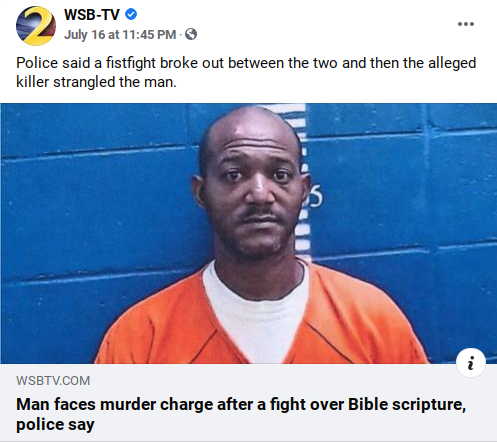Click the globe public audience icon
The height and width of the screenshot is (442, 497).
click(191, 34)
